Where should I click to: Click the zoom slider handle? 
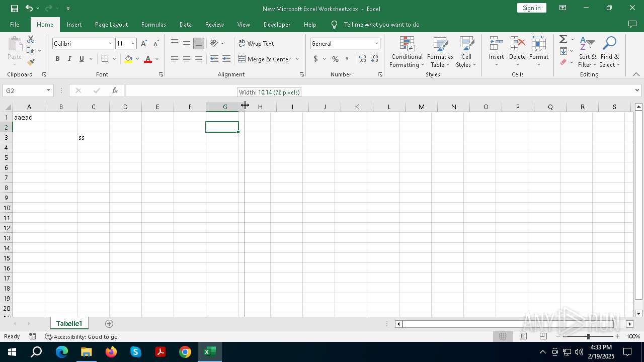(x=588, y=336)
